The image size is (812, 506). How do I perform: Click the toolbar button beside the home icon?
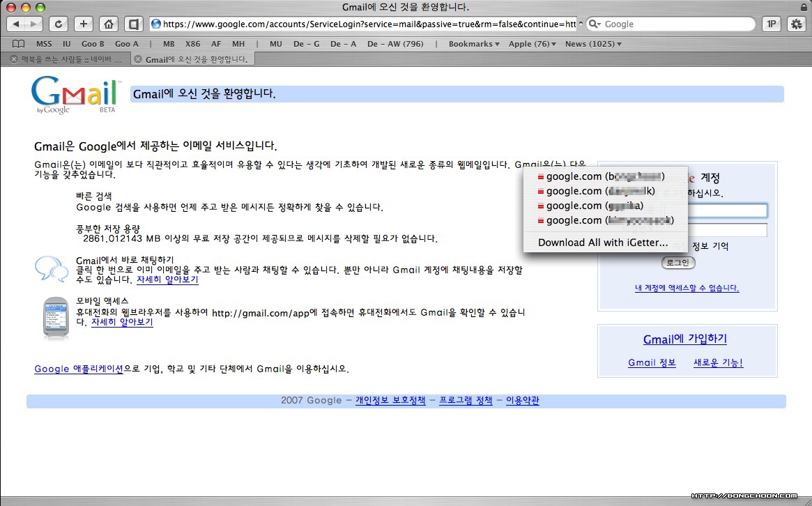pyautogui.click(x=134, y=24)
